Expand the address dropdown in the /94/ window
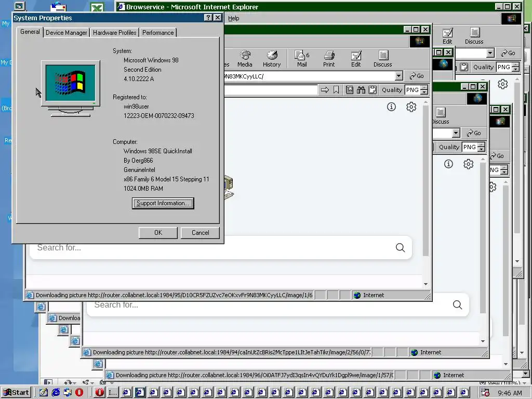532x399 pixels. pyautogui.click(x=456, y=132)
